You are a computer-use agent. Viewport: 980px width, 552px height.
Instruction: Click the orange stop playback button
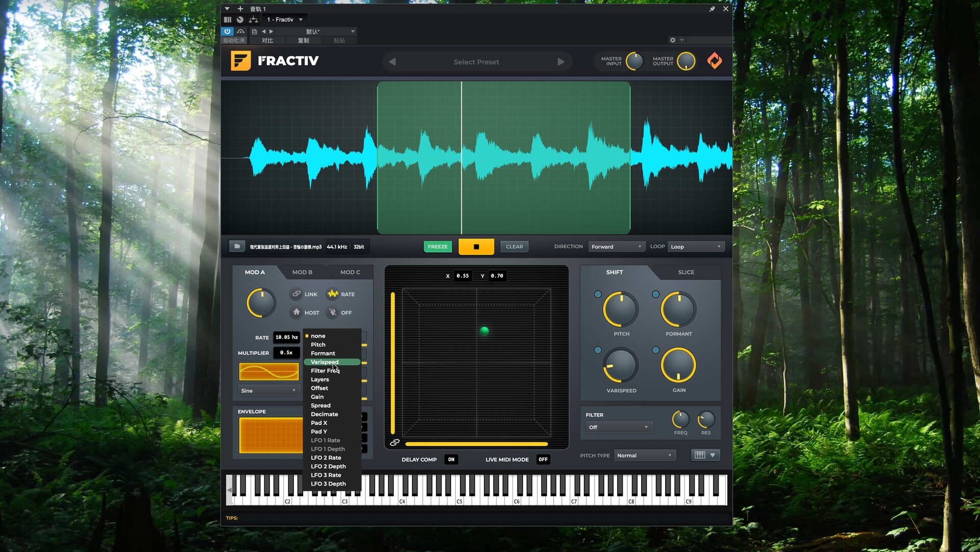coord(476,247)
